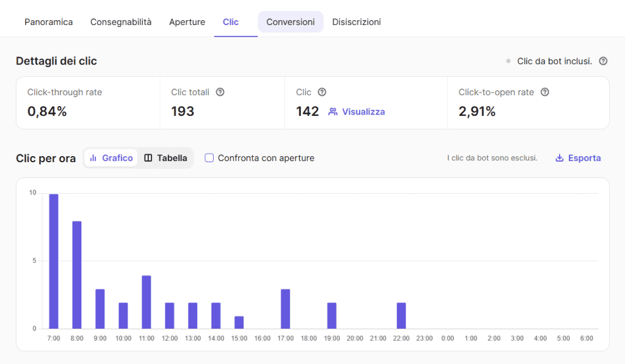Click the 0,84% click-through rate value
625x364 pixels.
(x=47, y=112)
